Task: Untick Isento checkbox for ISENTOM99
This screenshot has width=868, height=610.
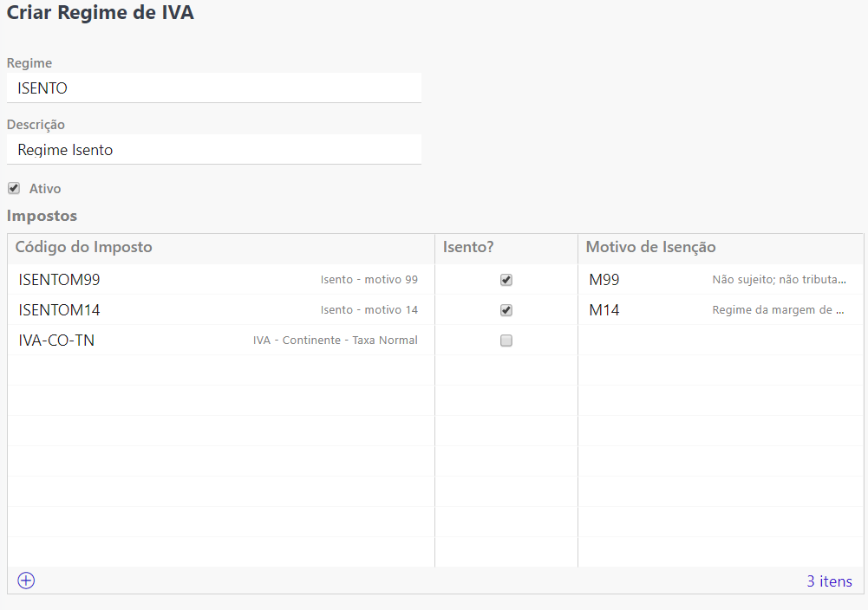Action: [x=506, y=280]
